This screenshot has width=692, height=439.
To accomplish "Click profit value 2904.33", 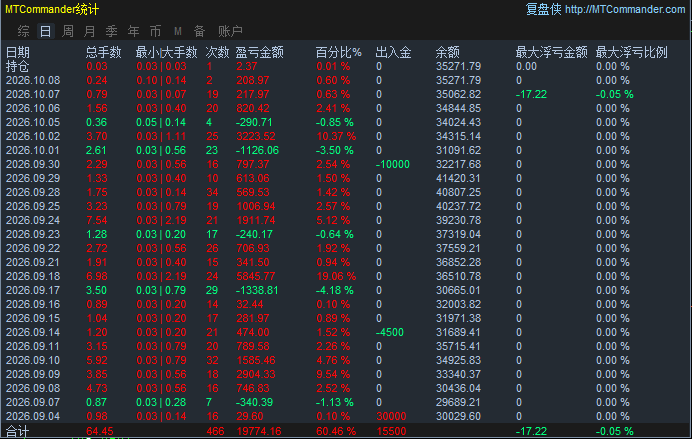I will tap(256, 374).
